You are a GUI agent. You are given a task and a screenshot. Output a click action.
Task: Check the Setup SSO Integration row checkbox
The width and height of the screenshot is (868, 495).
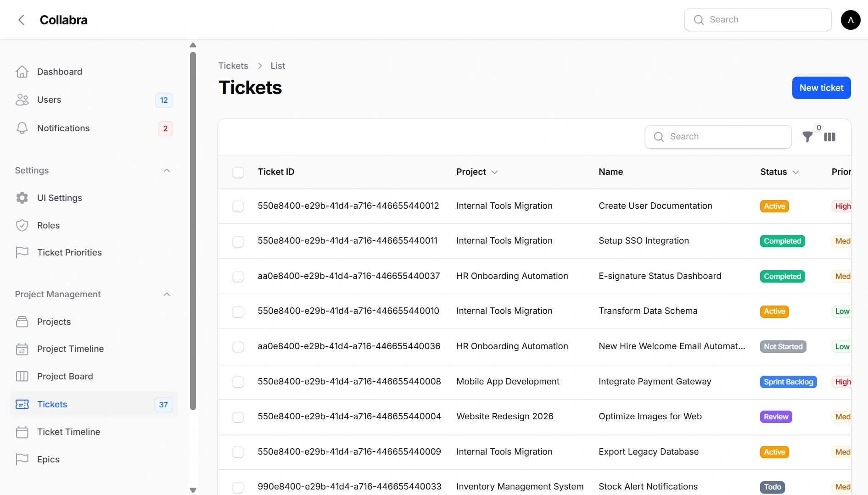238,241
